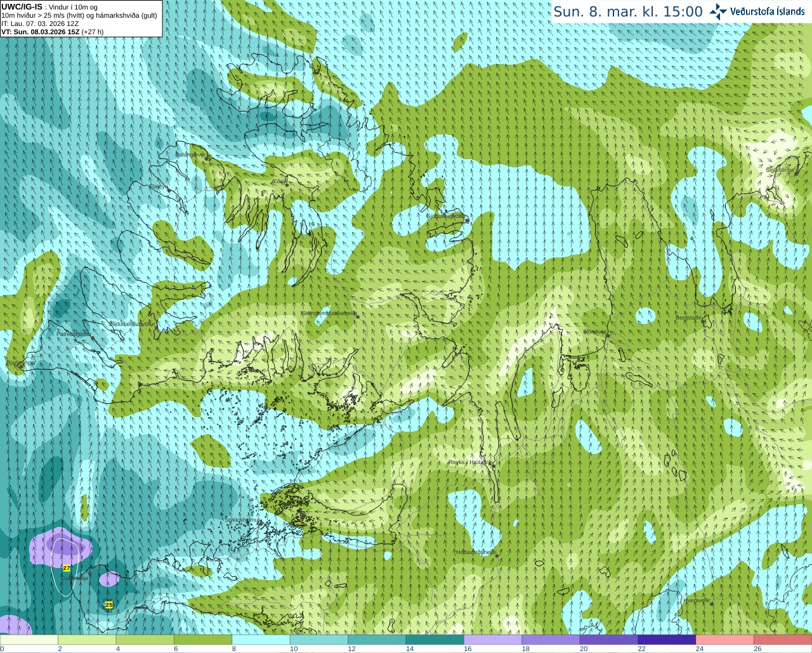Select the Steingrímsfjarðarheiði station label
This screenshot has width=812, height=653.
click(328, 313)
